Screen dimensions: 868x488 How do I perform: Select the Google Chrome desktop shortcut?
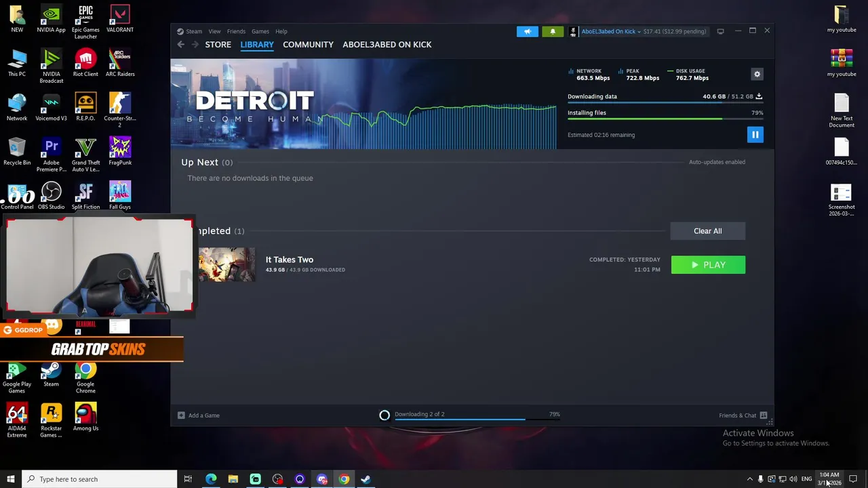pos(85,377)
